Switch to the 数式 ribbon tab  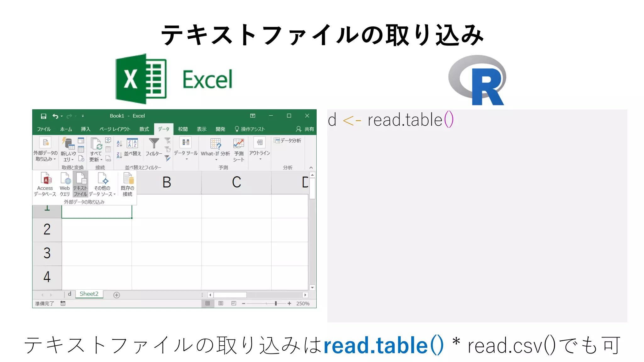(x=144, y=129)
